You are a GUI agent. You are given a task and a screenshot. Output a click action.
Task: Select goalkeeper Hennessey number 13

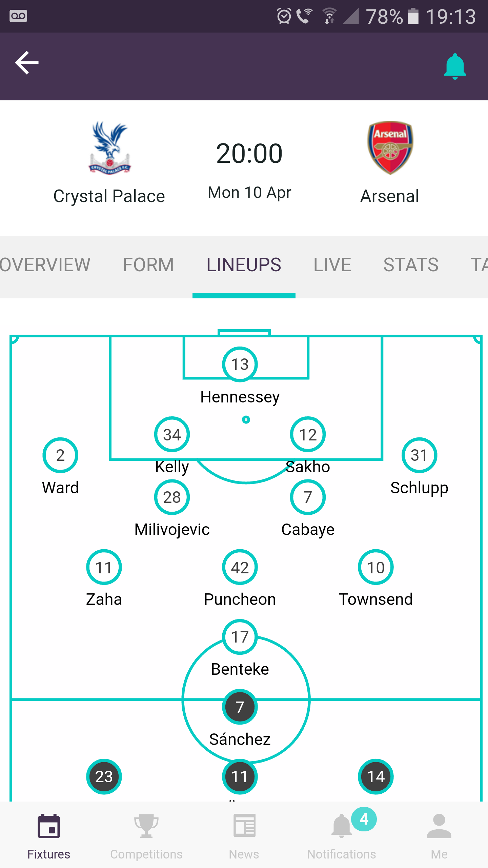click(240, 364)
